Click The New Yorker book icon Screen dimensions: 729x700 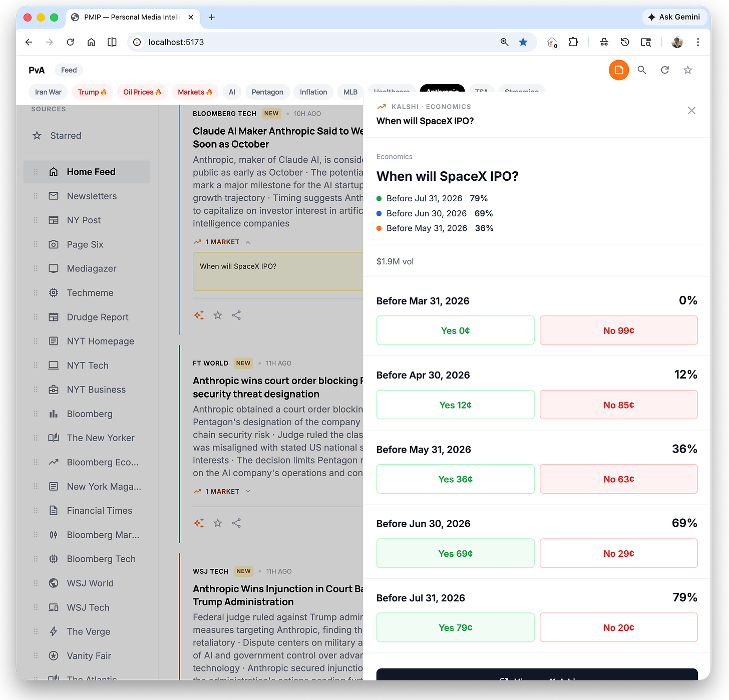click(x=54, y=438)
